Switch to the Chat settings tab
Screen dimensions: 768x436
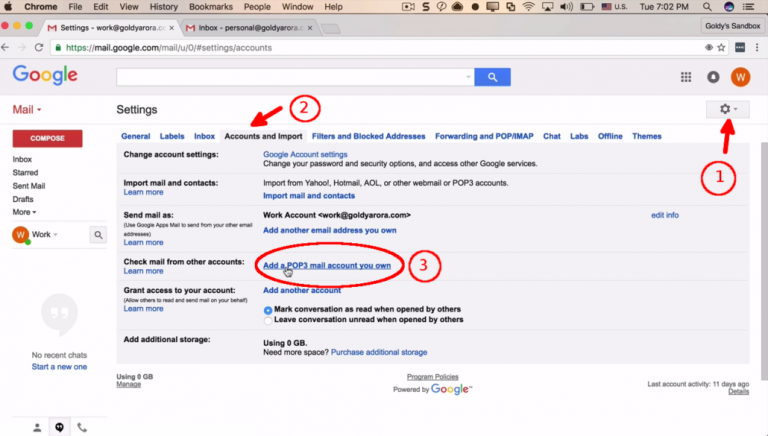point(552,136)
